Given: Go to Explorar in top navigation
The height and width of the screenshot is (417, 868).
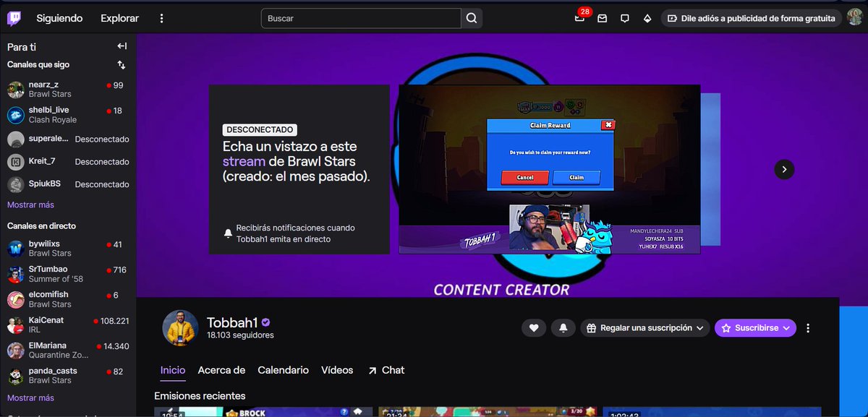Looking at the screenshot, I should [x=119, y=18].
